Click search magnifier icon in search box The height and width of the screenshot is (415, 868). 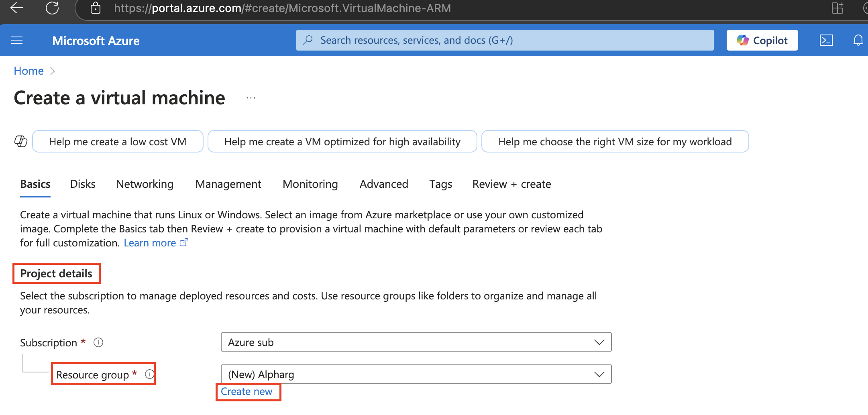308,40
